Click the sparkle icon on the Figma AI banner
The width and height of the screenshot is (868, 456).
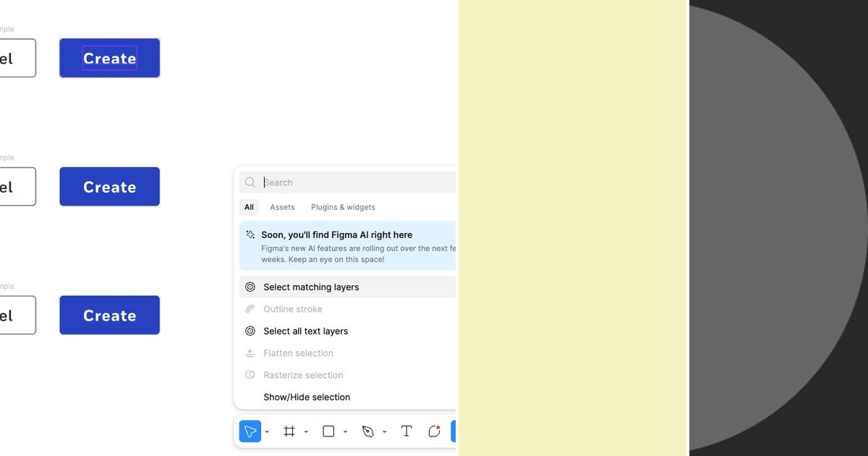coord(250,235)
